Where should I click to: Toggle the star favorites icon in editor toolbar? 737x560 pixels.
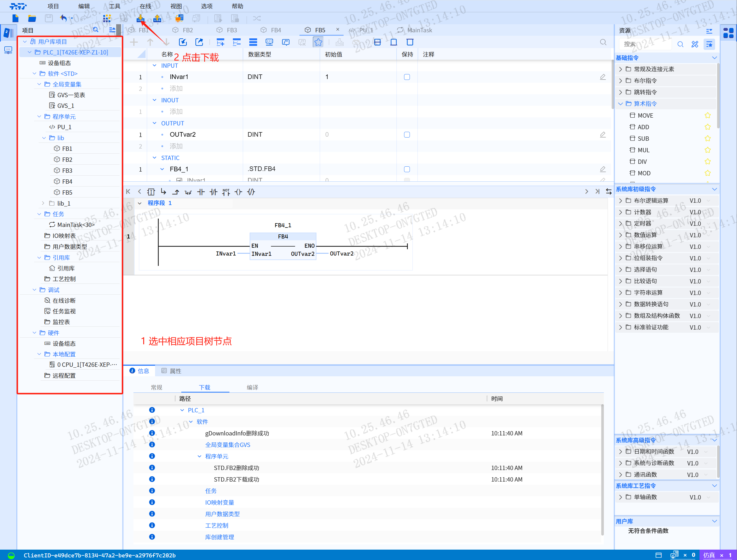click(x=318, y=42)
